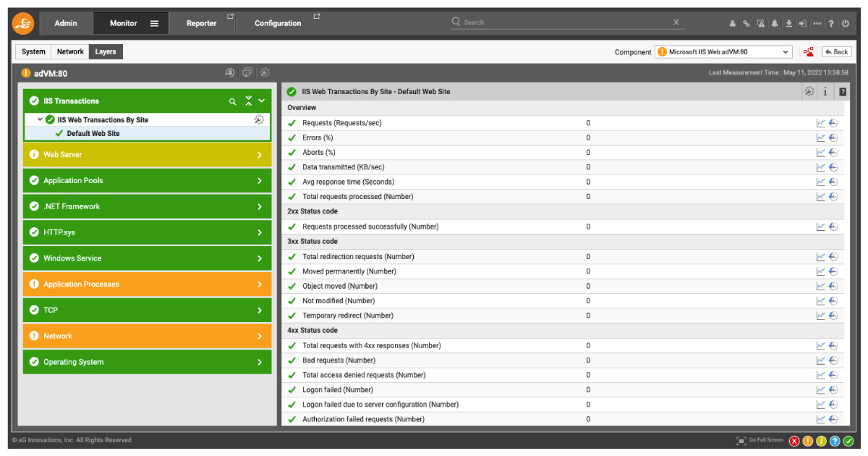Expand the Web Server layer

147,155
